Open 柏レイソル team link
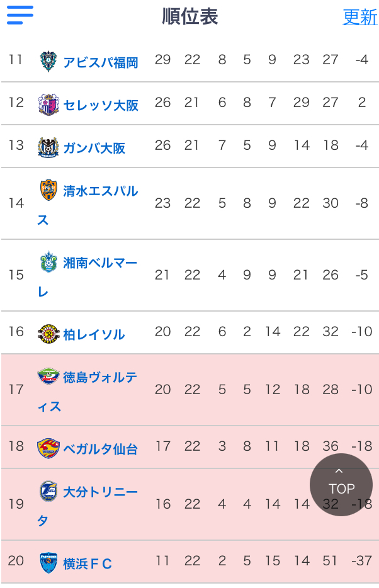This screenshot has height=588, width=379. click(94, 334)
